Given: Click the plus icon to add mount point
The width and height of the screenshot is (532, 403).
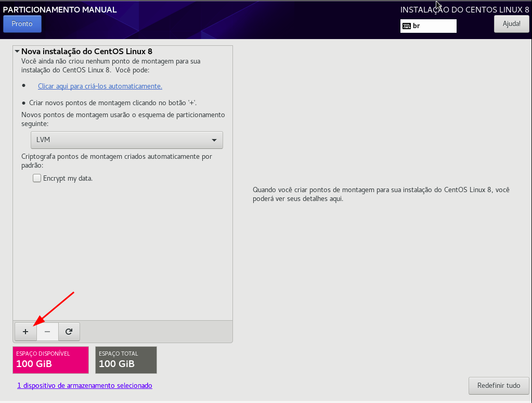Looking at the screenshot, I should click(25, 332).
